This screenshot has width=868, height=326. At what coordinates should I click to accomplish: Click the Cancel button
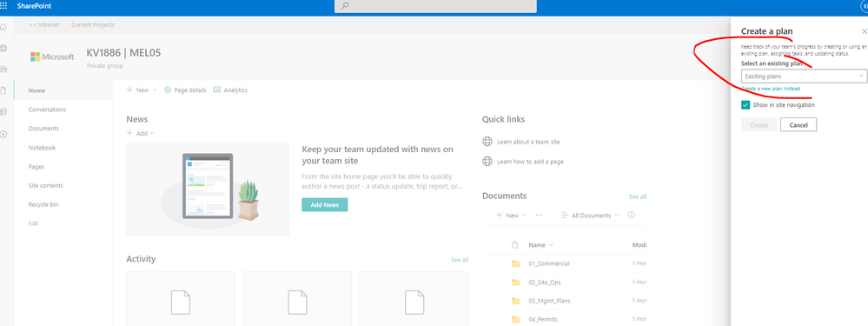click(x=798, y=125)
